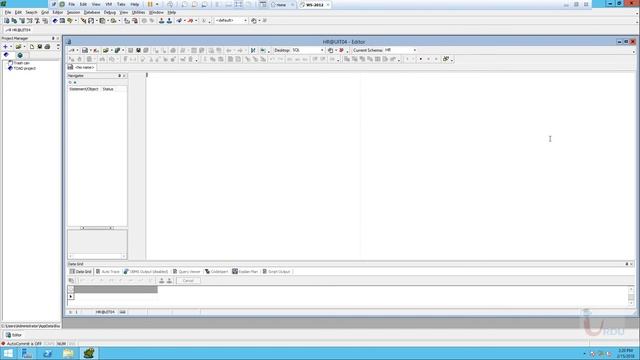Screen dimensions: 640x360
Task: Click the AutoCommit is OFF status text
Action: tap(24, 344)
